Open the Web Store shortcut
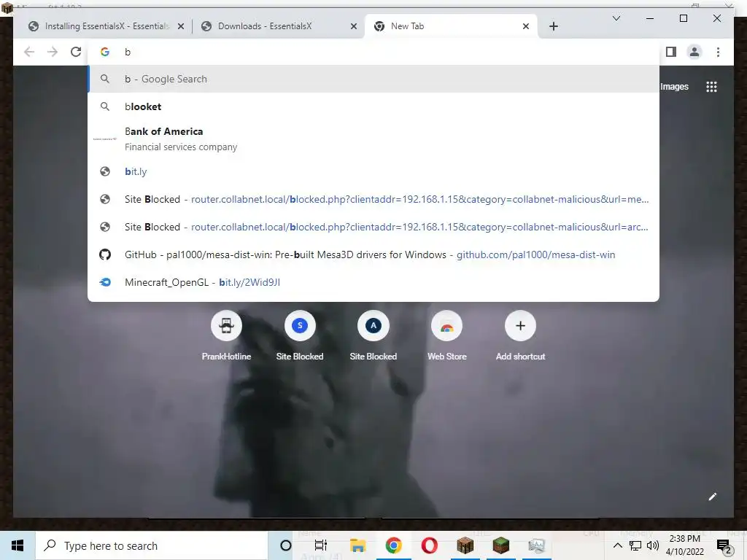 tap(447, 336)
